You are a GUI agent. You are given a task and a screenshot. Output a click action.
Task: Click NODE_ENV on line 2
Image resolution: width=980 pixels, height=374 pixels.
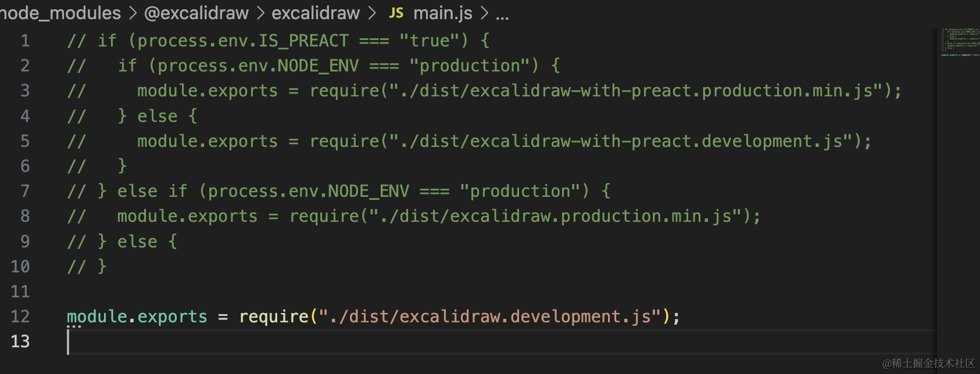318,66
